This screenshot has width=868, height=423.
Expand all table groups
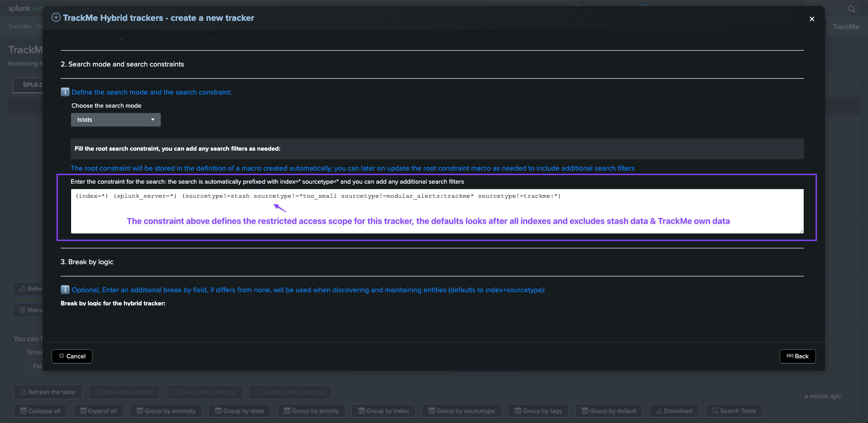pyautogui.click(x=99, y=411)
